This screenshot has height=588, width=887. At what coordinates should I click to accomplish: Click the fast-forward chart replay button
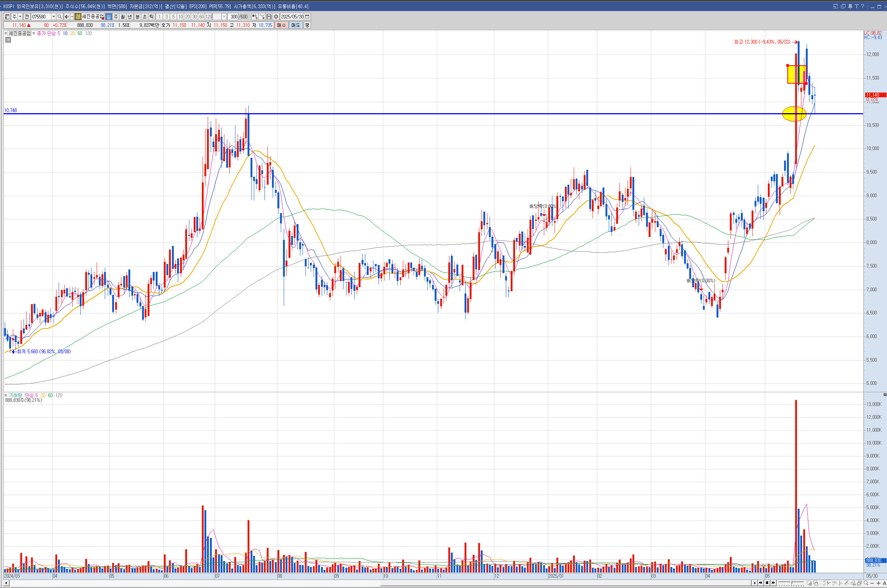pyautogui.click(x=773, y=583)
